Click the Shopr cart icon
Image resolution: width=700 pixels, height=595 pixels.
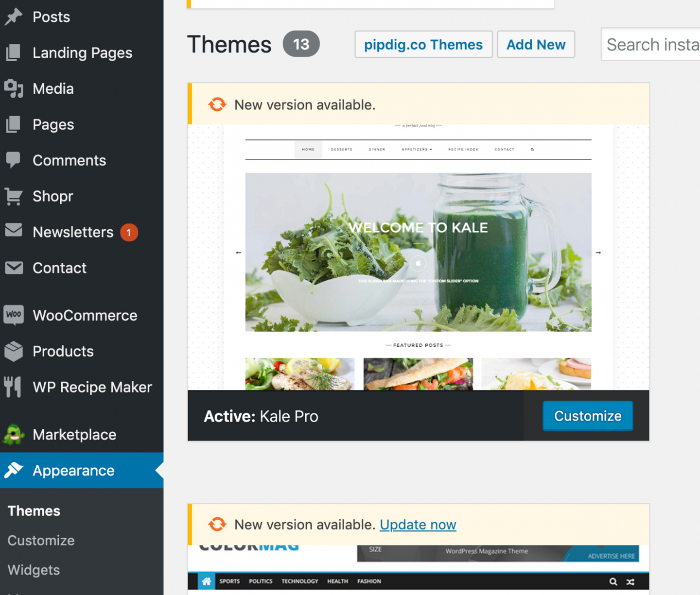tap(14, 196)
